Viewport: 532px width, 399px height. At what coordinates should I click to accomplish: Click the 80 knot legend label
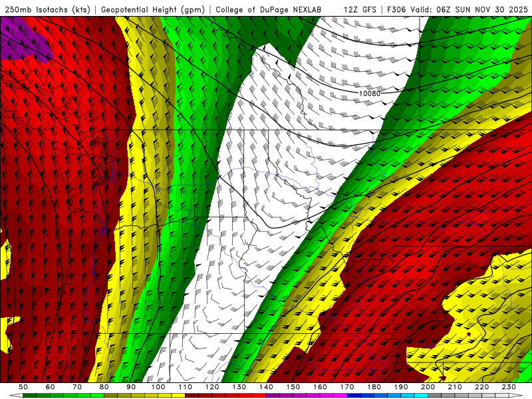104,387
